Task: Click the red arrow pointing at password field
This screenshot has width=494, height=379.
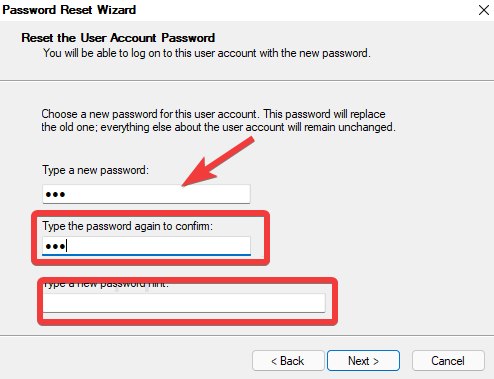Action: tap(218, 163)
